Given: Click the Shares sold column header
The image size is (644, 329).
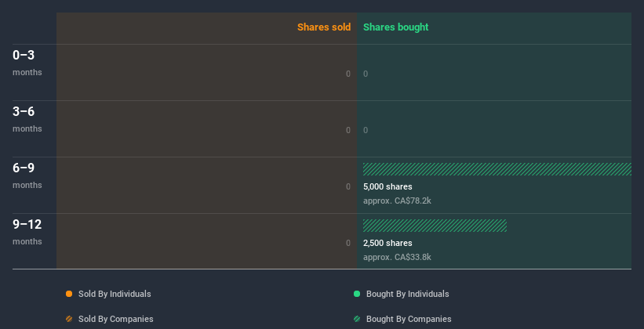Looking at the screenshot, I should 324,27.
